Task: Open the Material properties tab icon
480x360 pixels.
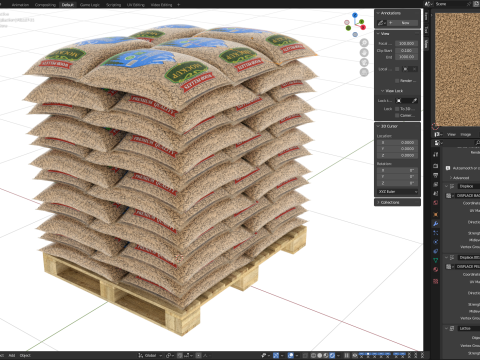Action: click(435, 269)
